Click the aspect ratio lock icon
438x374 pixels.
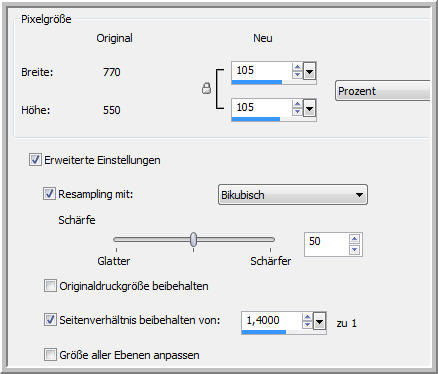point(206,88)
